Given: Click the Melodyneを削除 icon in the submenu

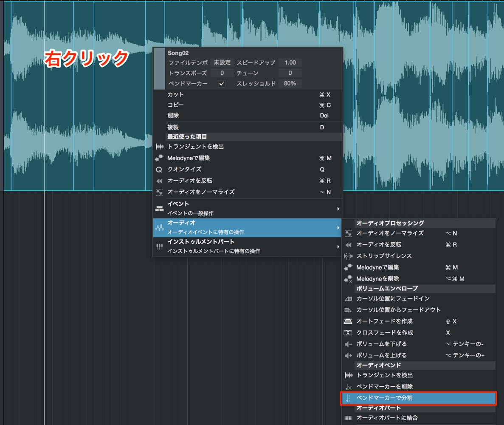Looking at the screenshot, I should click(348, 279).
